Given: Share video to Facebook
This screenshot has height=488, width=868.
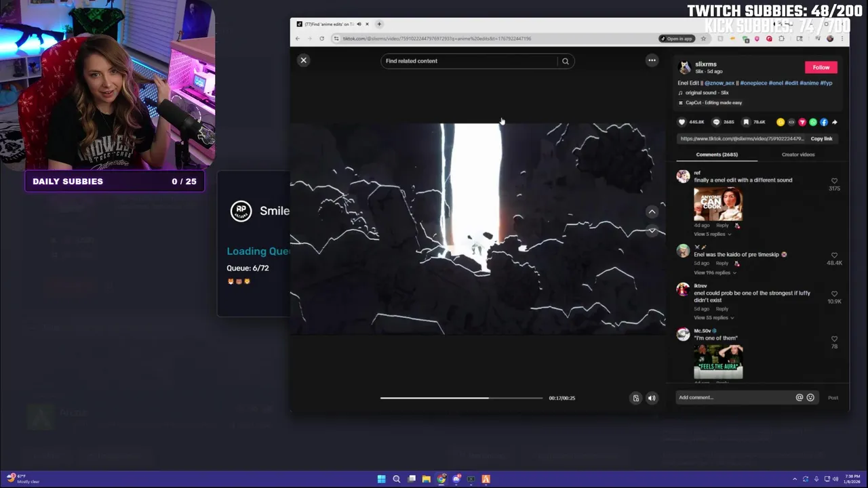Looking at the screenshot, I should [x=824, y=122].
